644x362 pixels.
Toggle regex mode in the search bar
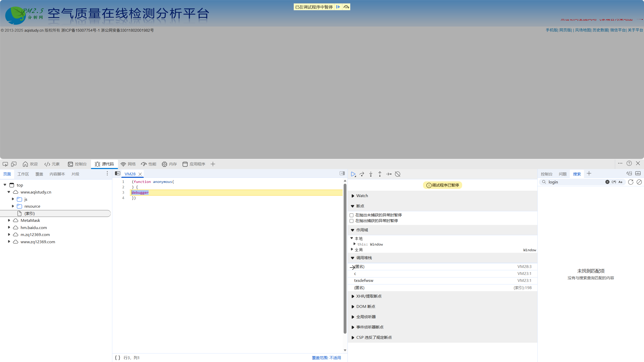[614, 182]
